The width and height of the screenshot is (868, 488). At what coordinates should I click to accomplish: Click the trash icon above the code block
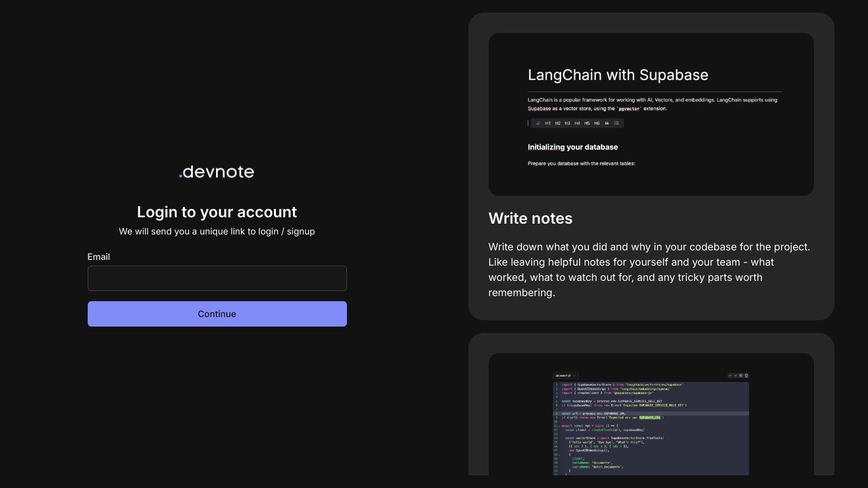(x=746, y=376)
